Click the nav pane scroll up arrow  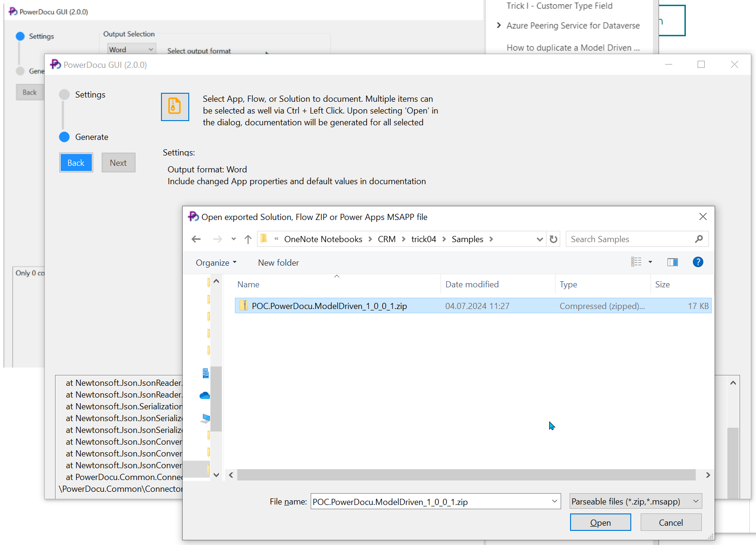(216, 281)
